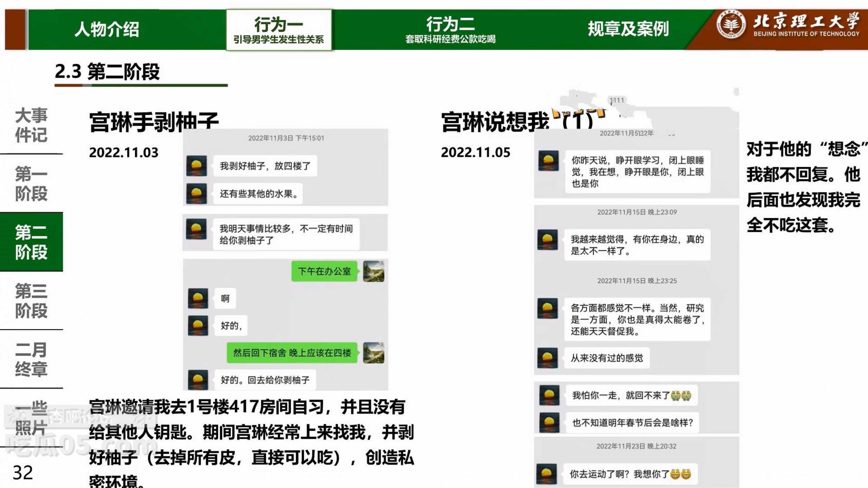This screenshot has height=488, width=868.
Task: Click the landscape thumbnail beside "然后回下宿舍" bubble
Action: pyautogui.click(x=375, y=354)
